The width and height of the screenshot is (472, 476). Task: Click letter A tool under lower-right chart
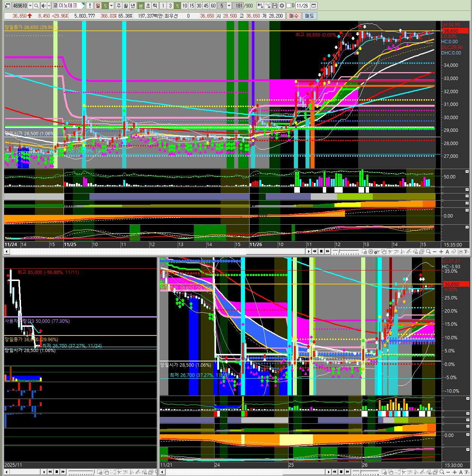[x=461, y=472]
